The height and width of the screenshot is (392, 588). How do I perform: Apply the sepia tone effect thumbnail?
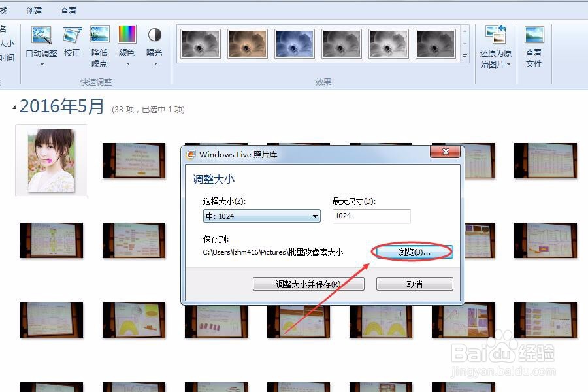(248, 44)
